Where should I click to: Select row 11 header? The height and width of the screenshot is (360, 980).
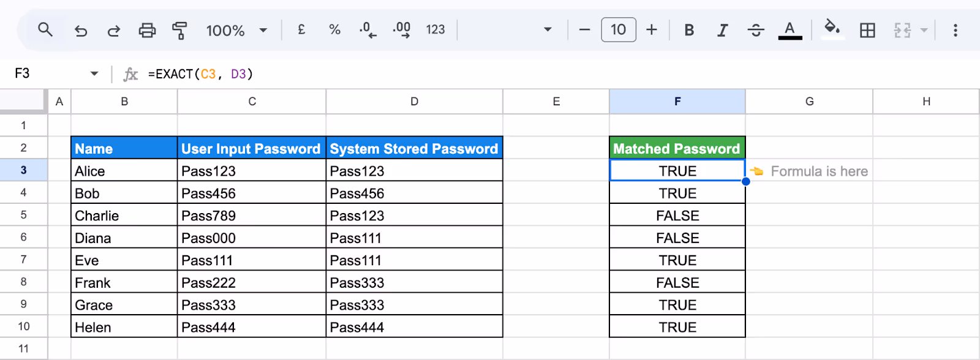tap(23, 349)
